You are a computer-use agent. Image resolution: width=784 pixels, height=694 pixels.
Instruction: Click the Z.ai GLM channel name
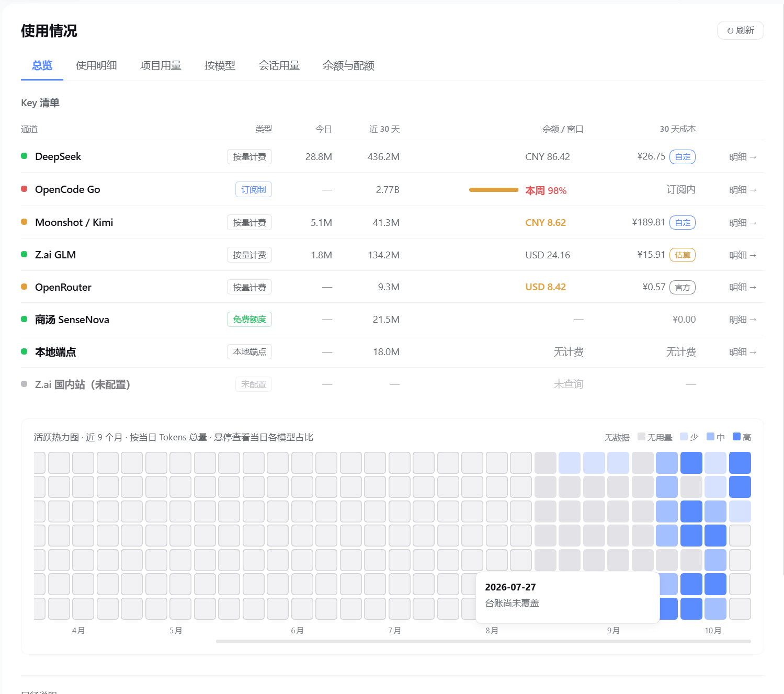tap(55, 255)
